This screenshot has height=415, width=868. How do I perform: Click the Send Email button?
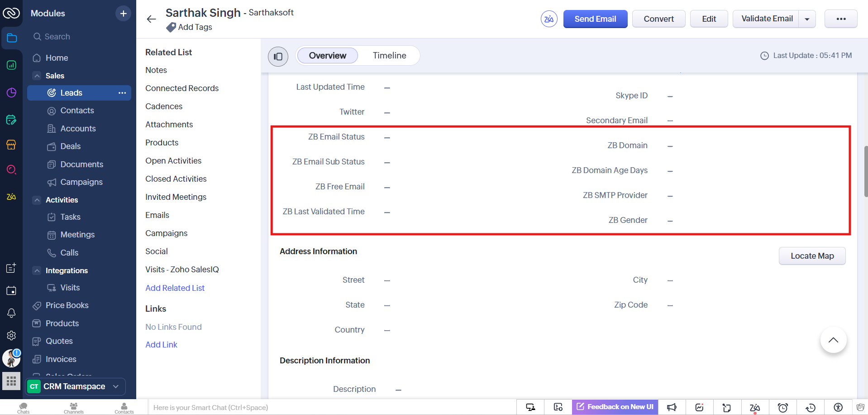pos(595,19)
